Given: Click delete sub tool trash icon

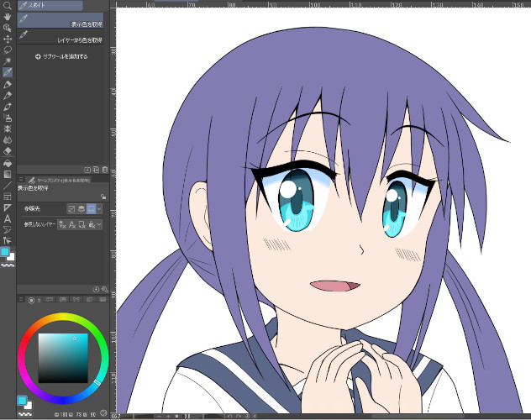Looking at the screenshot, I should click(x=105, y=170).
